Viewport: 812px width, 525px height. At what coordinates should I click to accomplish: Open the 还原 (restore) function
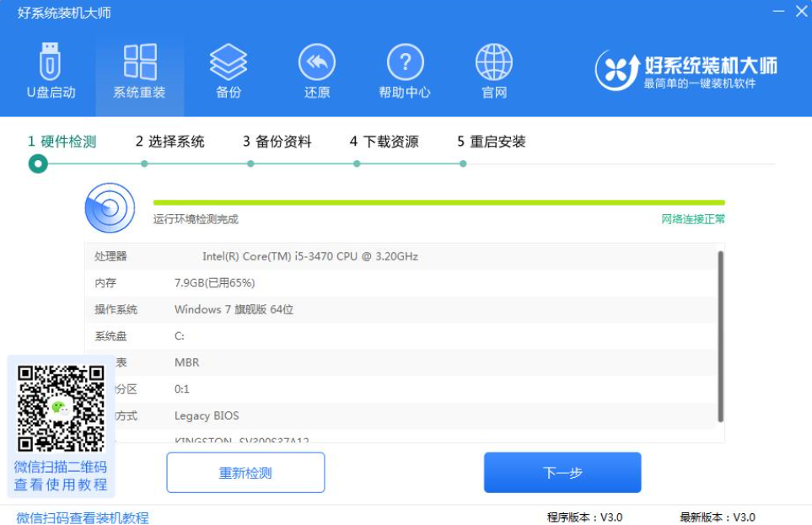[x=316, y=67]
